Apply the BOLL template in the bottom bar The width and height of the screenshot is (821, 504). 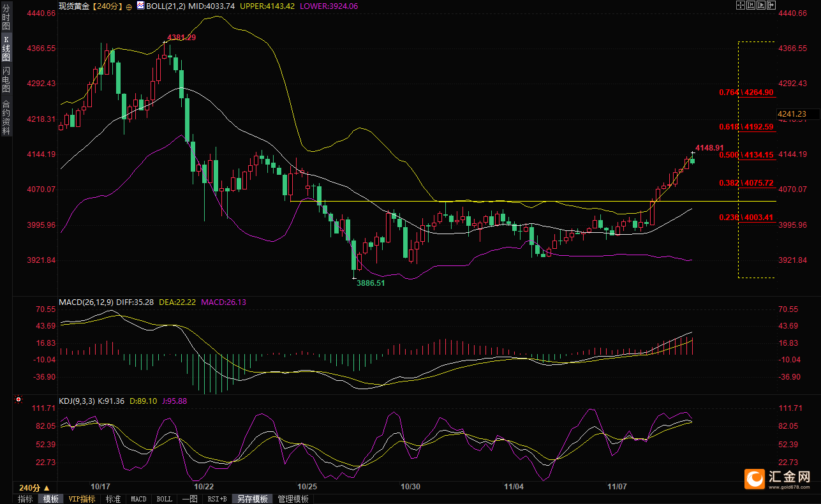coord(165,499)
